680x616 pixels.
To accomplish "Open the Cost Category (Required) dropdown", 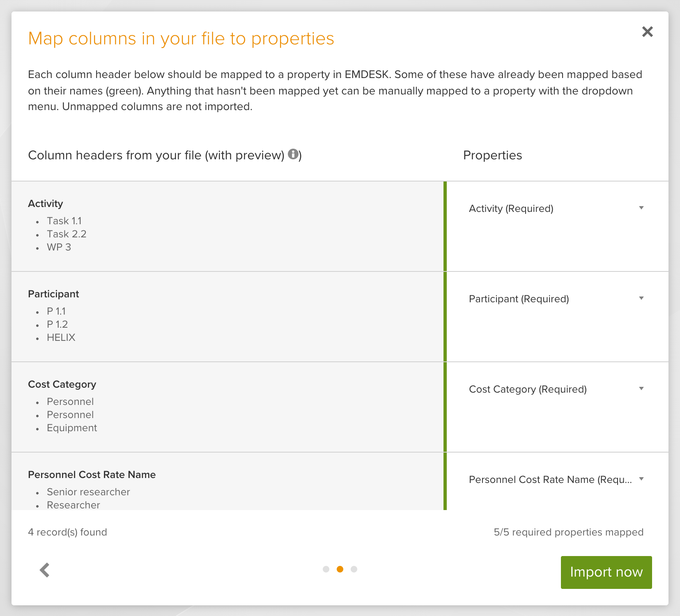I will coord(557,389).
